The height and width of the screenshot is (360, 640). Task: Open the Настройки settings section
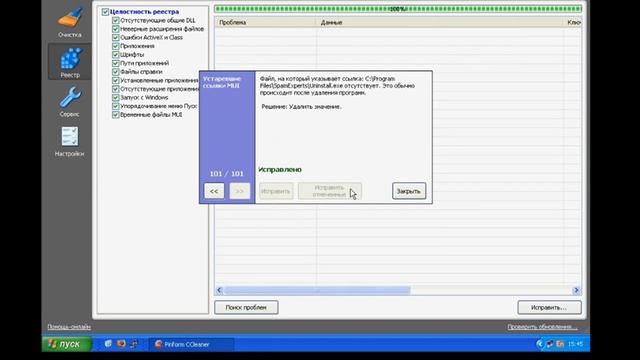(x=70, y=141)
